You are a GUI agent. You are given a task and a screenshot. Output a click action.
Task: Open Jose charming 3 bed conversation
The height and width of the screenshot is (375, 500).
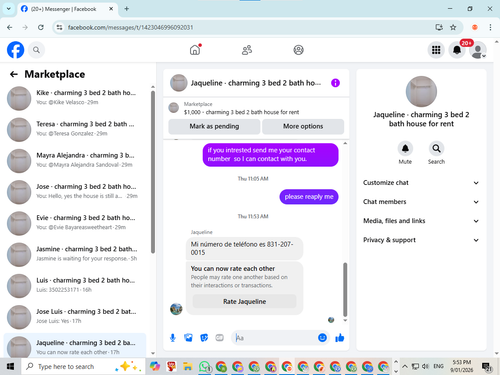tap(75, 192)
